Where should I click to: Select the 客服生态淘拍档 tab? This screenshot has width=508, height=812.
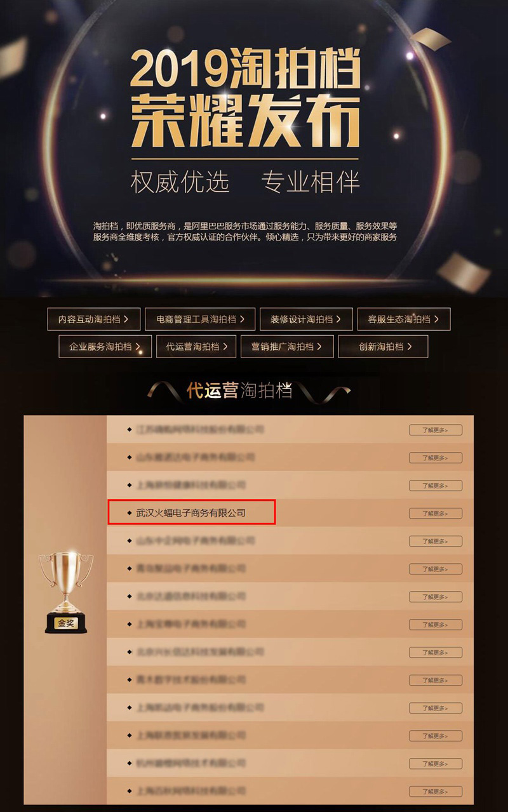click(x=404, y=319)
